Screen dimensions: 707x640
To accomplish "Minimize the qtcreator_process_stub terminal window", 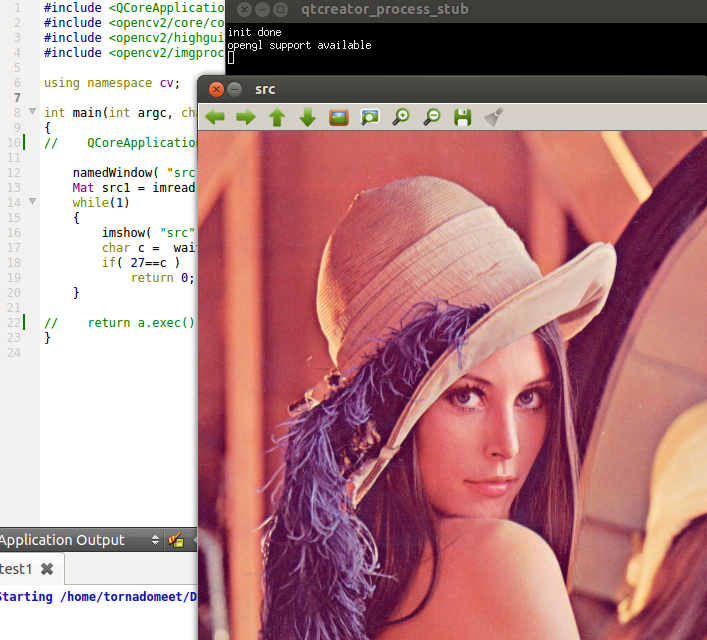I will 262,9.
